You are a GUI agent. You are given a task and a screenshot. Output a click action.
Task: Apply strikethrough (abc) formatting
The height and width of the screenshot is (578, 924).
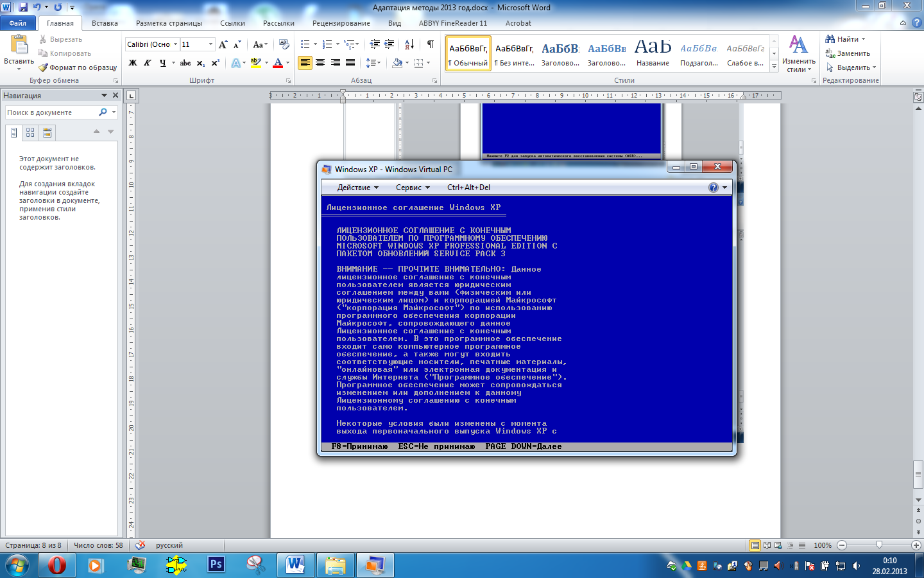[185, 63]
